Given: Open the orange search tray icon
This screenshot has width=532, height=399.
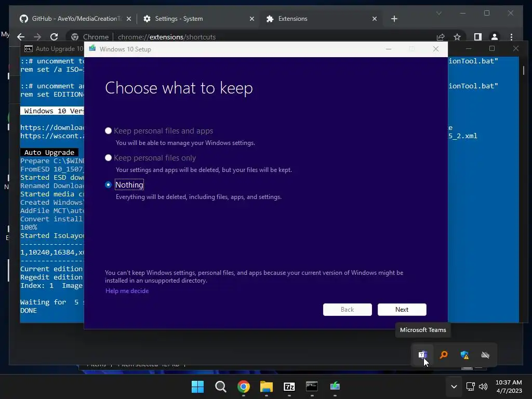Looking at the screenshot, I should 444,355.
